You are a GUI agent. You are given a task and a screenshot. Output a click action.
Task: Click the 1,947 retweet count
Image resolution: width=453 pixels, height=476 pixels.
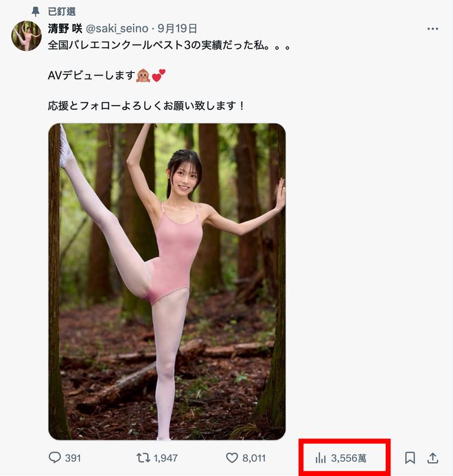click(167, 457)
